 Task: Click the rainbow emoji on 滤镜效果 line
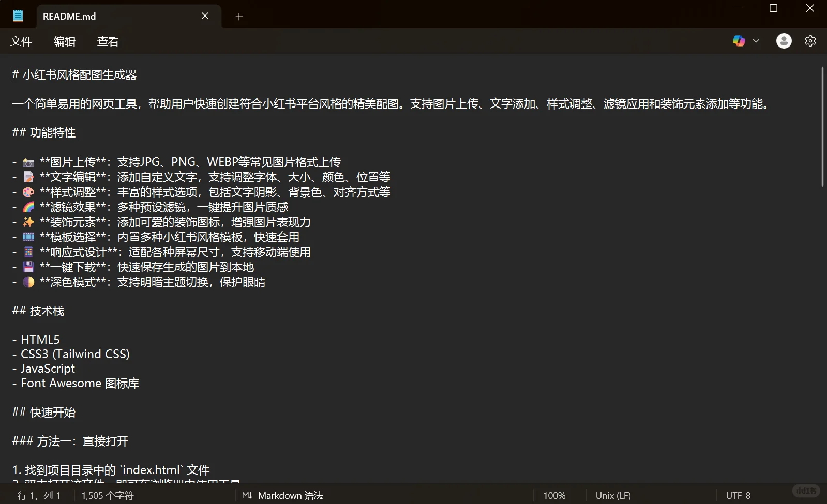coord(28,207)
